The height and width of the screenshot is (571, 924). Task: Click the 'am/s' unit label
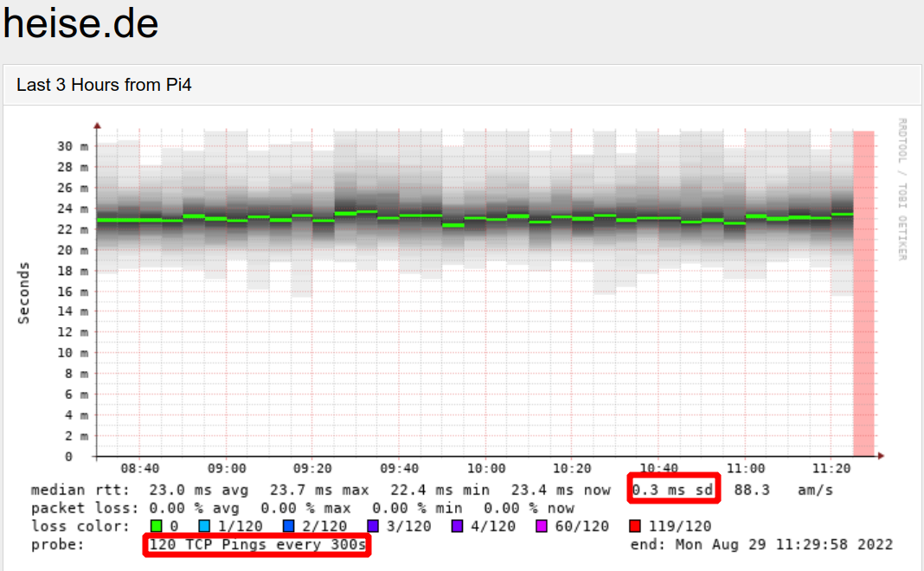816,490
